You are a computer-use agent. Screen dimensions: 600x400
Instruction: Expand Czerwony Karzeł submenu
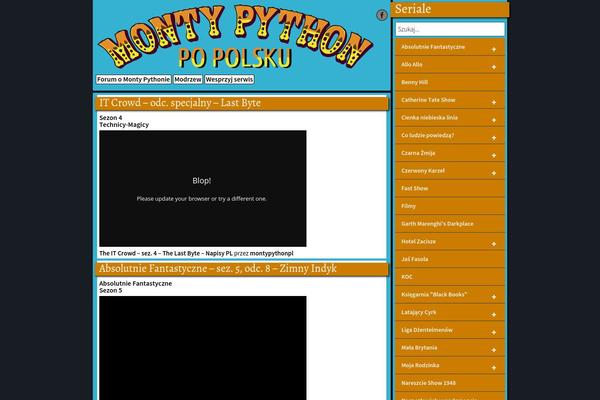point(494,173)
